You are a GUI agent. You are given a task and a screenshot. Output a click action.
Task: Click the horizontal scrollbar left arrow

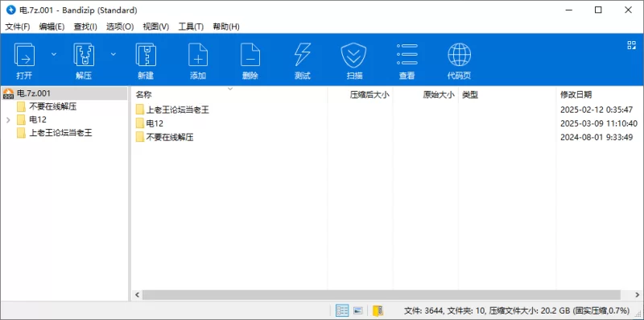[x=137, y=295]
